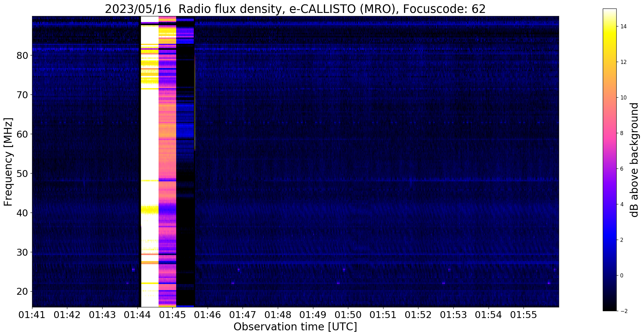Click the 01:46 time tick label

click(x=208, y=315)
